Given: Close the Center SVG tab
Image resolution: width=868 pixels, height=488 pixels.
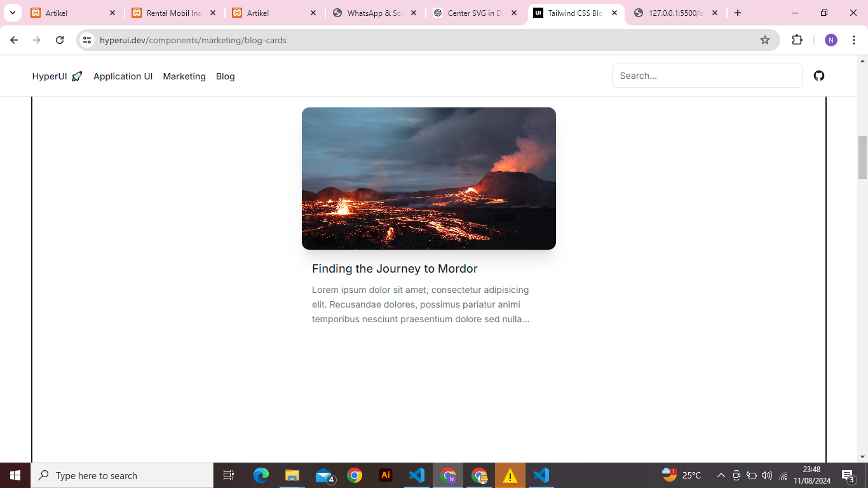Looking at the screenshot, I should pos(514,13).
